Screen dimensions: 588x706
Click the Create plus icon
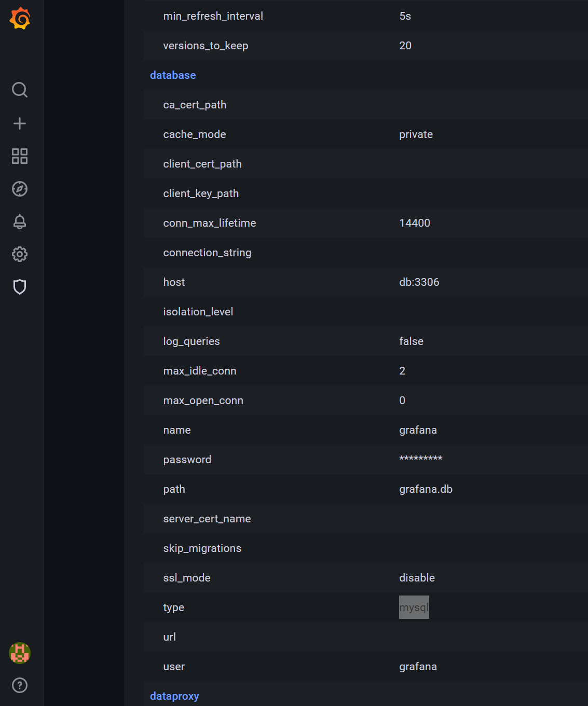pyautogui.click(x=20, y=123)
